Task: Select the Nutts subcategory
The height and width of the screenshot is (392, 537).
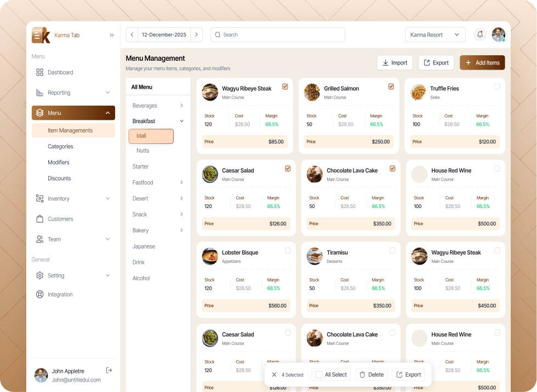Action: tap(143, 151)
